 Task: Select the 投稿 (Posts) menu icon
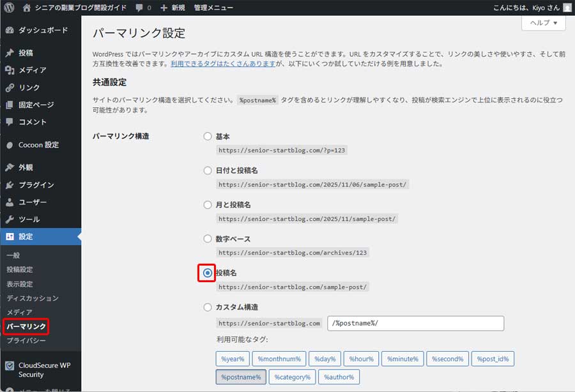[10, 52]
